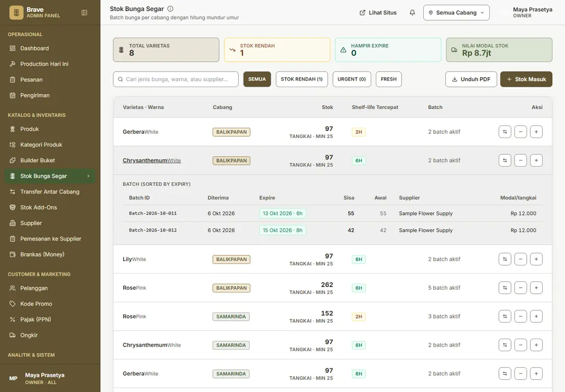Open Pengiriman menu item
Viewport: 565px width, 392px height.
(x=50, y=95)
